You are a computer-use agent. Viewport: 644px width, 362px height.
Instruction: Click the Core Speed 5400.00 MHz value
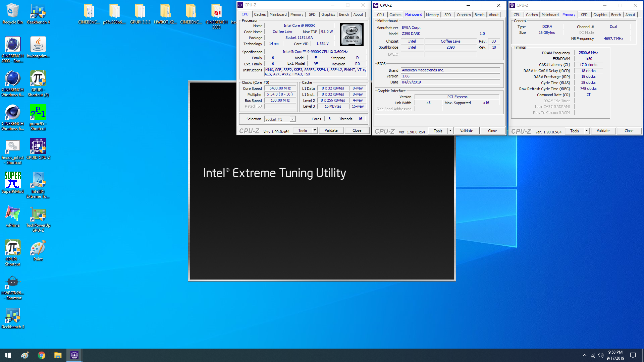click(280, 88)
